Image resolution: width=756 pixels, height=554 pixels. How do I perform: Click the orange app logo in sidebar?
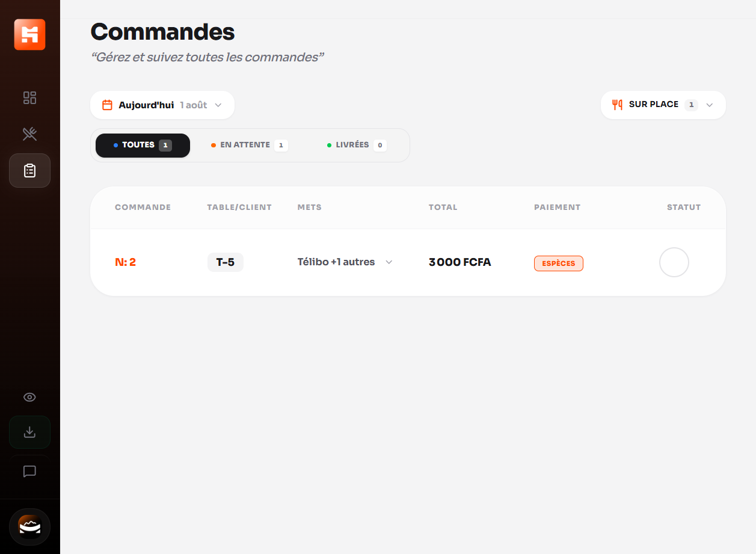(x=30, y=34)
